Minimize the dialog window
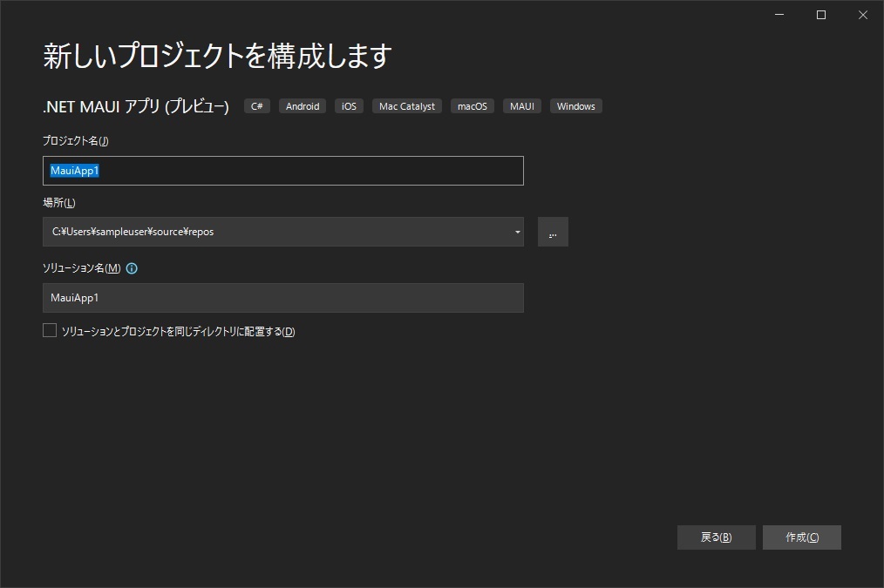Image resolution: width=884 pixels, height=588 pixels. coord(779,15)
